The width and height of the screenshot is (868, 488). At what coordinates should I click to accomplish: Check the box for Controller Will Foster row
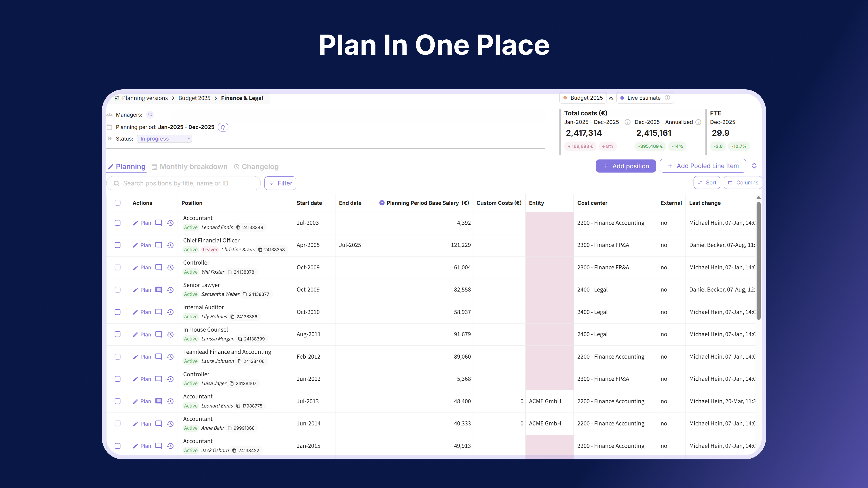117,268
